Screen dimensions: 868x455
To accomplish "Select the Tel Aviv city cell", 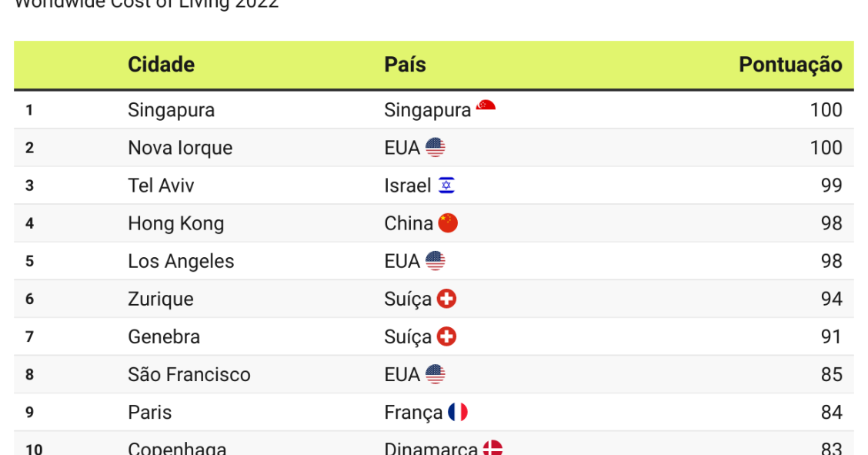I will pyautogui.click(x=161, y=186).
